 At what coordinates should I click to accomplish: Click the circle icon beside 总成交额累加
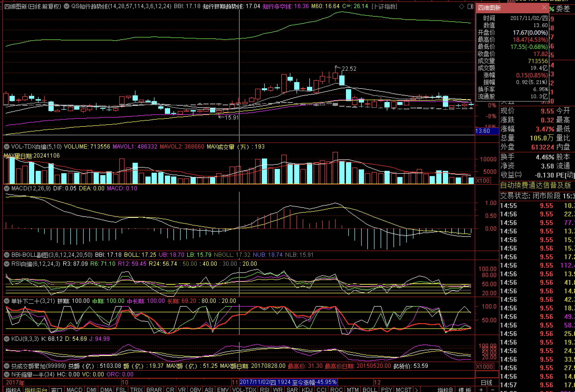coord(7,366)
